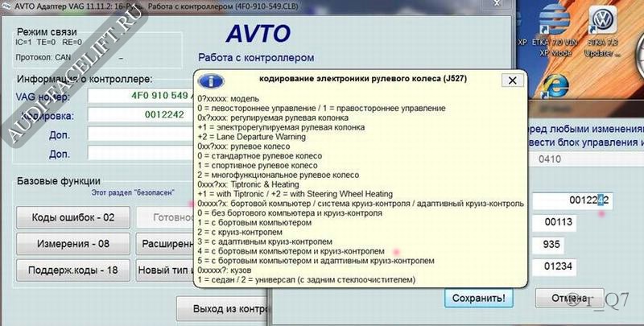
Task: Click text 'Протокол: CAN'
Action: (x=43, y=57)
